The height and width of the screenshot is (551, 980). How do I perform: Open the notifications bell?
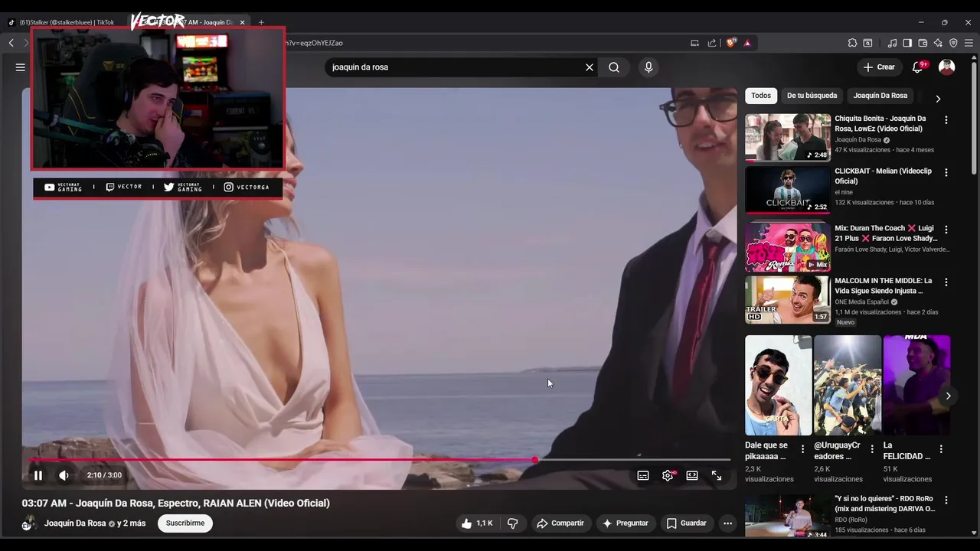(917, 67)
